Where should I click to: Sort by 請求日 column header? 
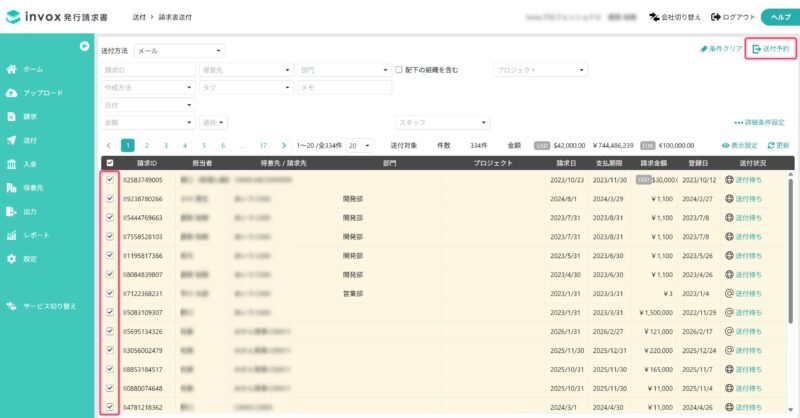point(566,163)
